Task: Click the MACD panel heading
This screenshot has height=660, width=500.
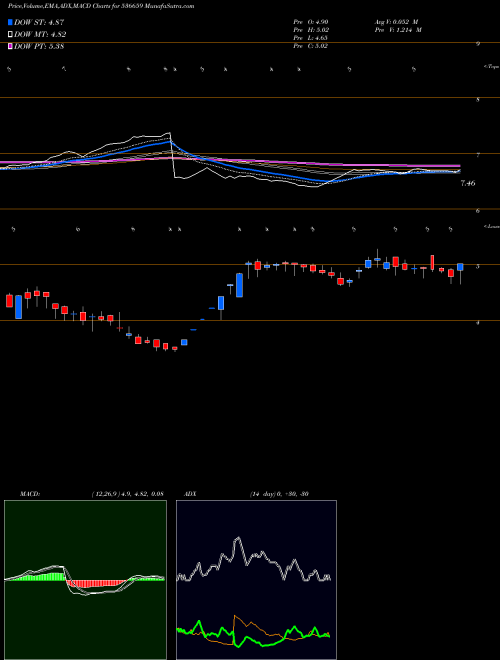Action: pyautogui.click(x=30, y=494)
